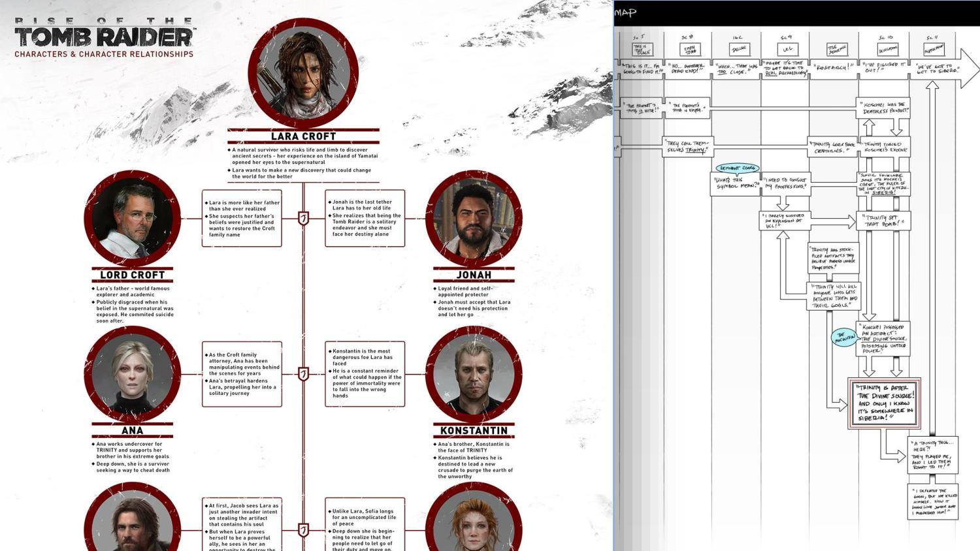Click the down arrow below 'I need to consult my professors'

[783, 202]
